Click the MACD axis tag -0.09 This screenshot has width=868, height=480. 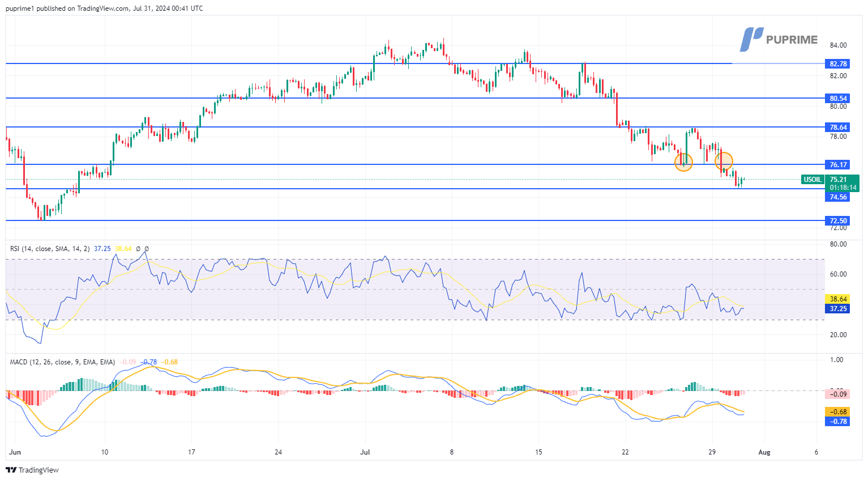tap(838, 394)
